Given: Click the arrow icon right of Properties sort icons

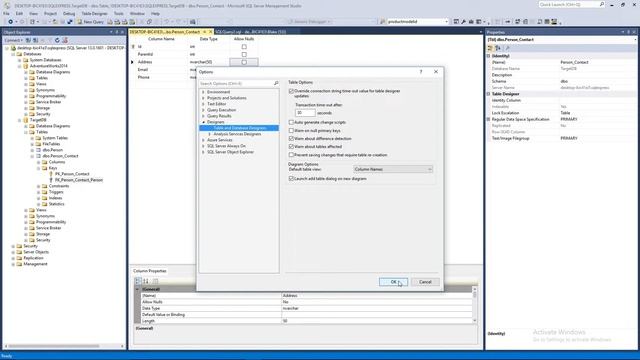Looking at the screenshot, I should [x=507, y=48].
